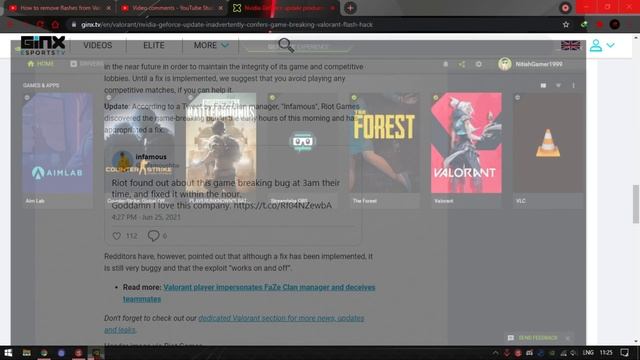
Task: Open GeForce notifications bell icon
Action: pyautogui.click(x=445, y=64)
